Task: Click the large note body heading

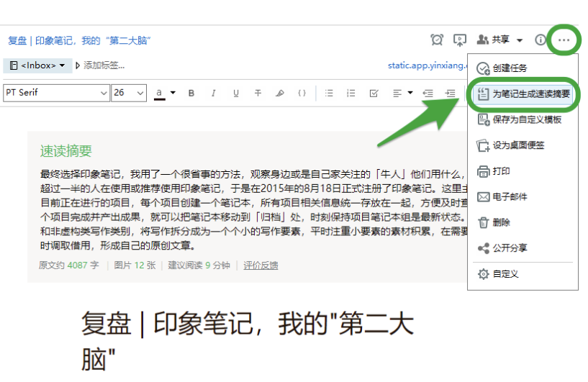Action: pos(248,340)
